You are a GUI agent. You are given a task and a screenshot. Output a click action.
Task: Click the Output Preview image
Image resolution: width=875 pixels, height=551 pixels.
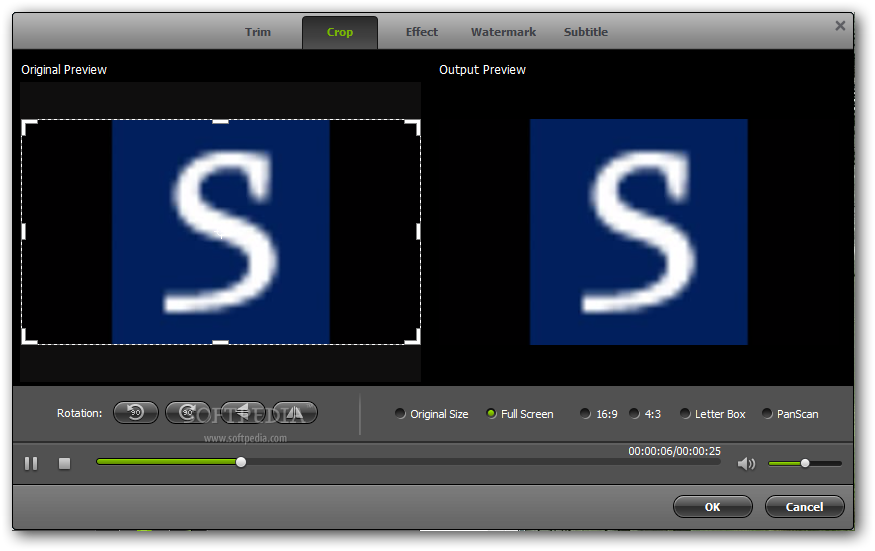[x=638, y=232]
